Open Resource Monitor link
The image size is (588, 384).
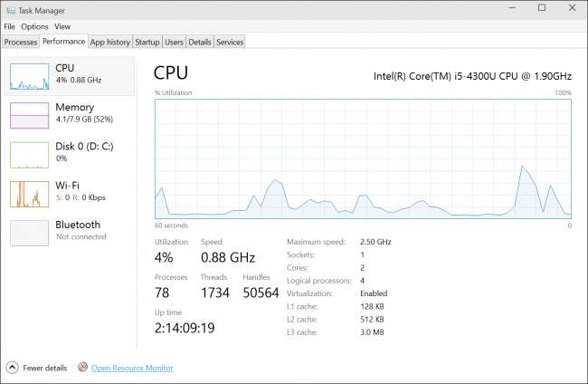tap(132, 368)
